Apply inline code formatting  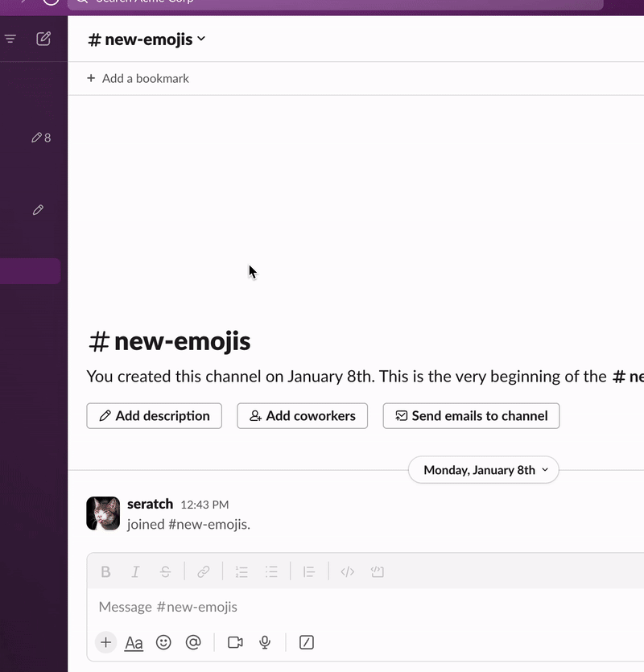(x=347, y=571)
